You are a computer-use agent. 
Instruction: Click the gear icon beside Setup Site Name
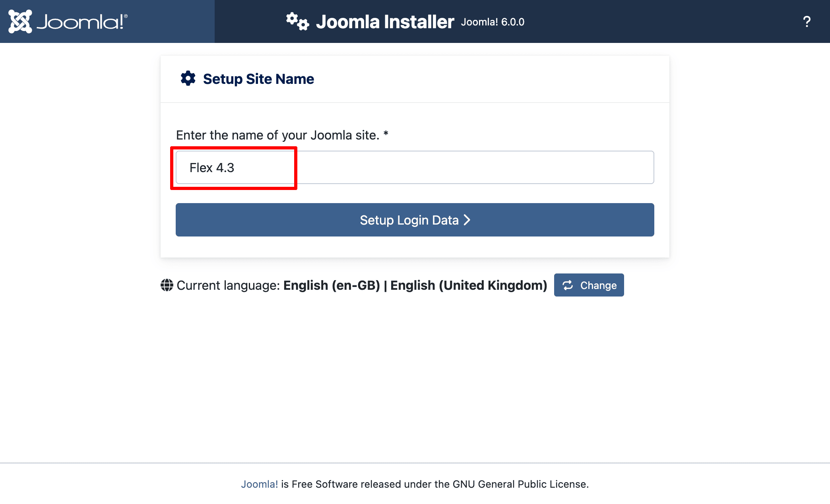pos(188,79)
